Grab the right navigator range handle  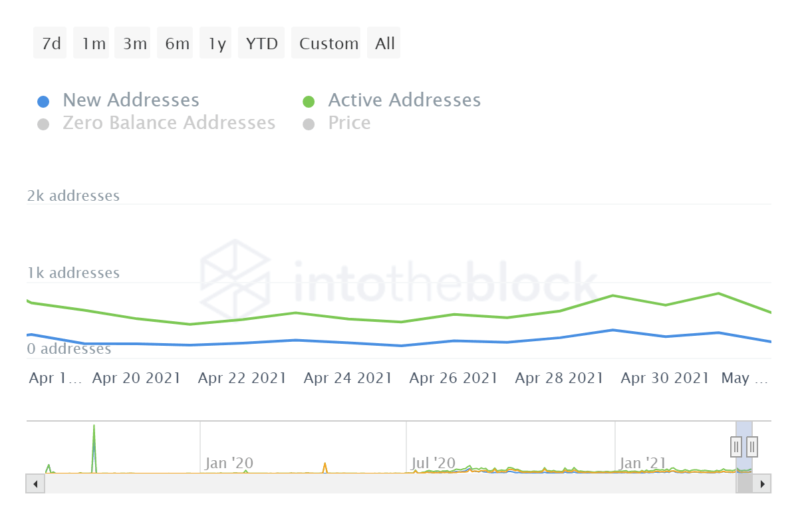752,446
